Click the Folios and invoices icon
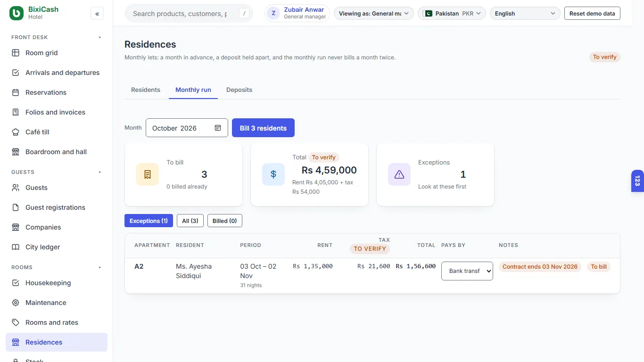The height and width of the screenshot is (362, 644). (16, 112)
